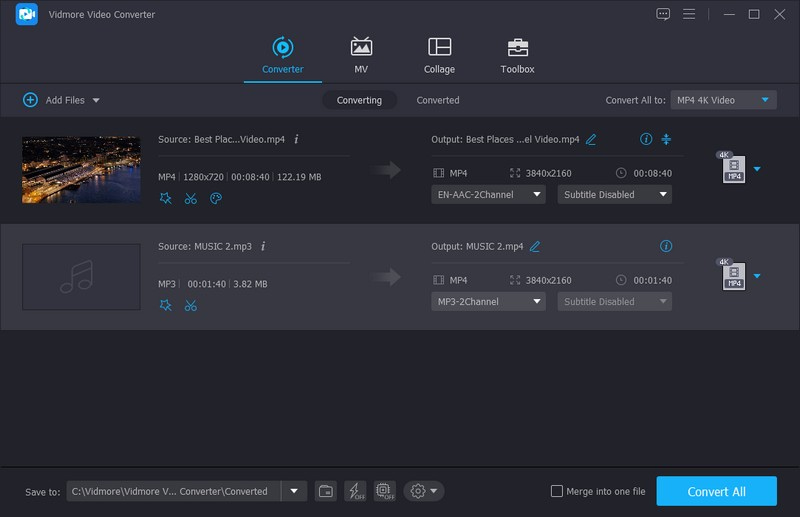Image resolution: width=800 pixels, height=517 pixels.
Task: View output info for MUSIC 2.mp4
Action: [666, 246]
